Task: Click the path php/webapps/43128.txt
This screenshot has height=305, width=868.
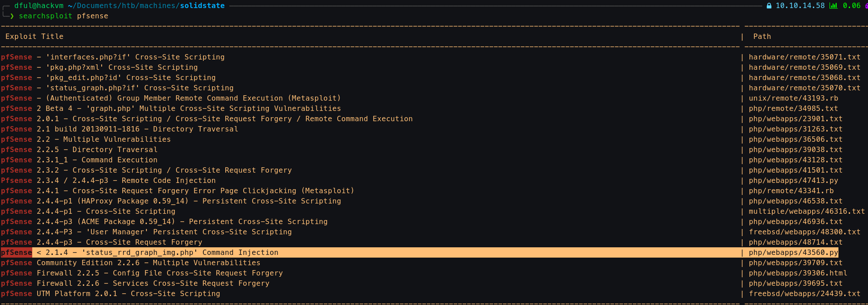Action: [796, 160]
